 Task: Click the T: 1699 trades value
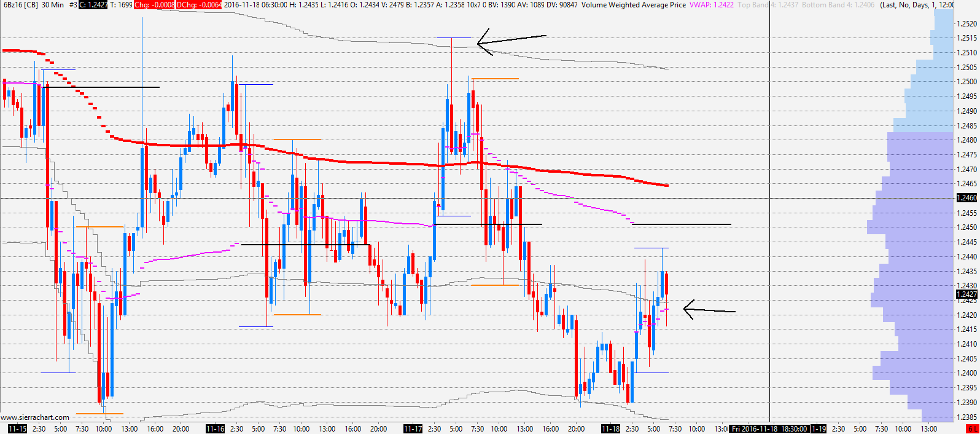(x=121, y=5)
